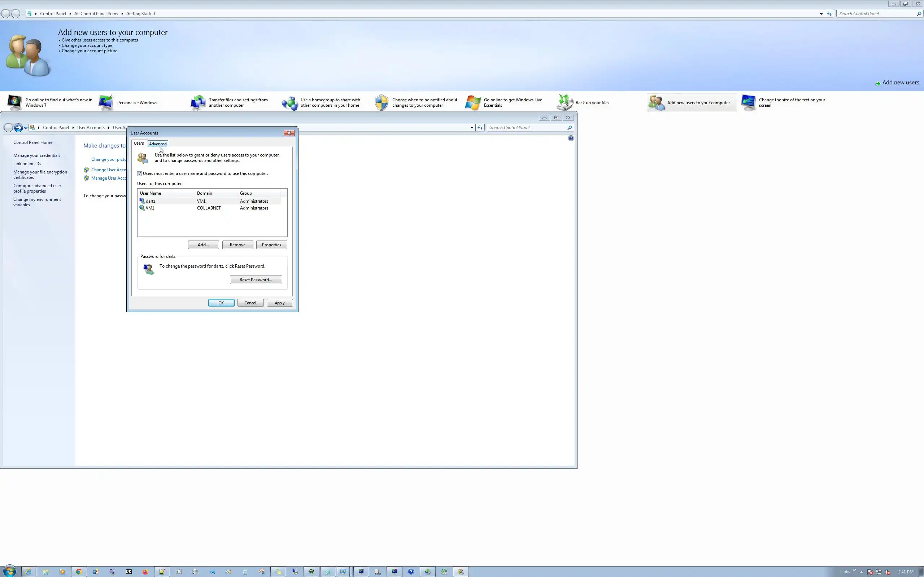The width and height of the screenshot is (924, 577).
Task: Expand the Getting Started address bar dropdown
Action: point(821,14)
